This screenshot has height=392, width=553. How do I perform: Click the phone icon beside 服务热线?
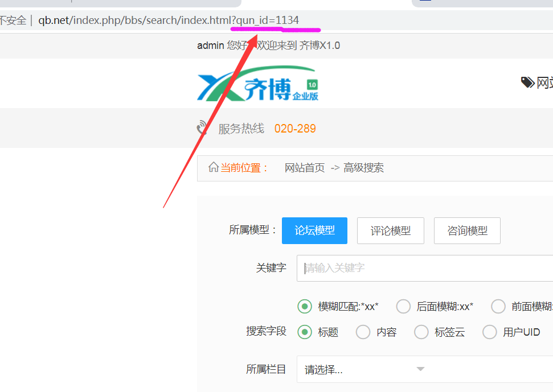tap(202, 127)
